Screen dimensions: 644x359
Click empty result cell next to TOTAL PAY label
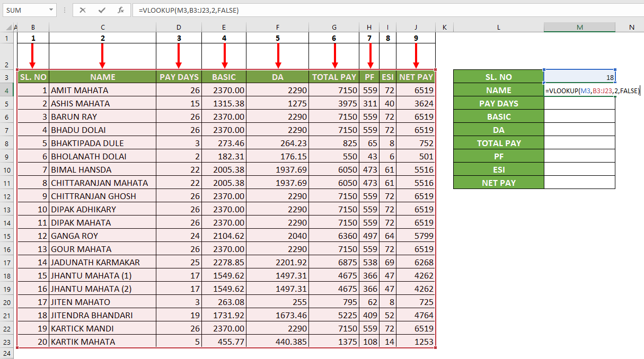pos(579,143)
